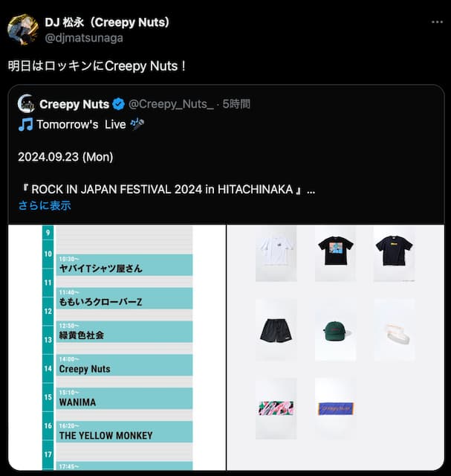Click the ROCK IN JAPAN FESTIVAL text line
This screenshot has height=476, width=451.
pyautogui.click(x=166, y=190)
